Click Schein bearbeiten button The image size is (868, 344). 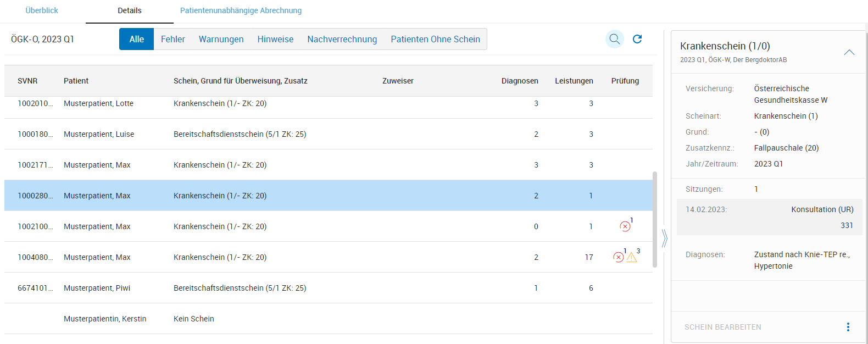722,327
